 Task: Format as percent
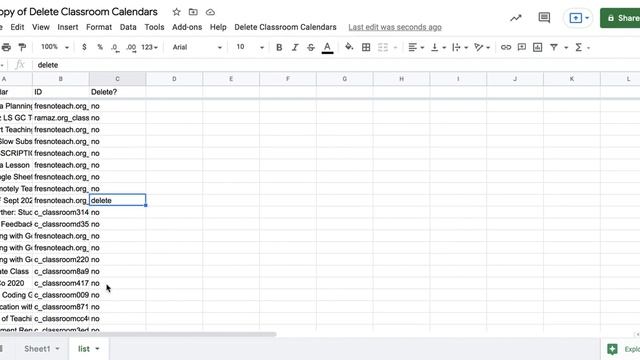coord(100,47)
